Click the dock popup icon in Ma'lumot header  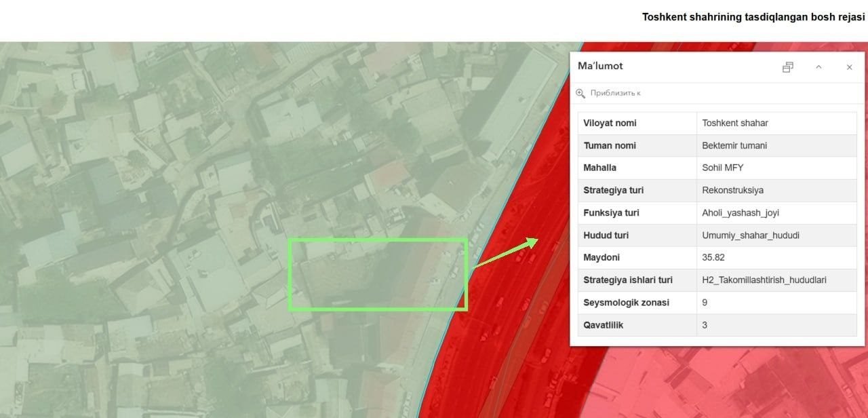[x=787, y=67]
